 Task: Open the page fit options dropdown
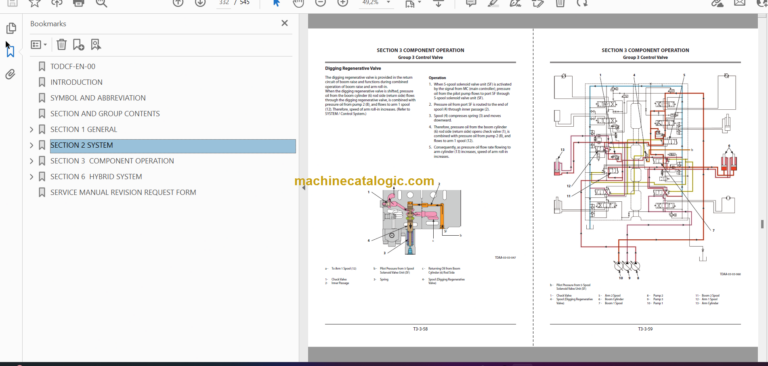point(412,3)
